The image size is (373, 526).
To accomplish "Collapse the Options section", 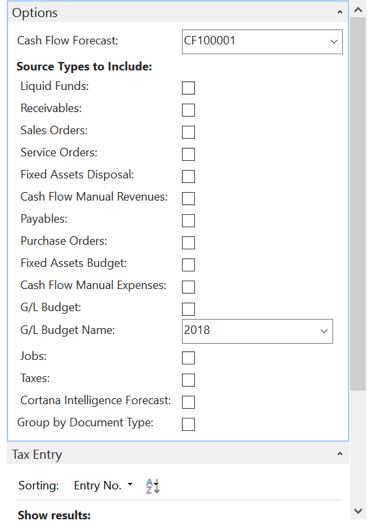I will pos(339,12).
